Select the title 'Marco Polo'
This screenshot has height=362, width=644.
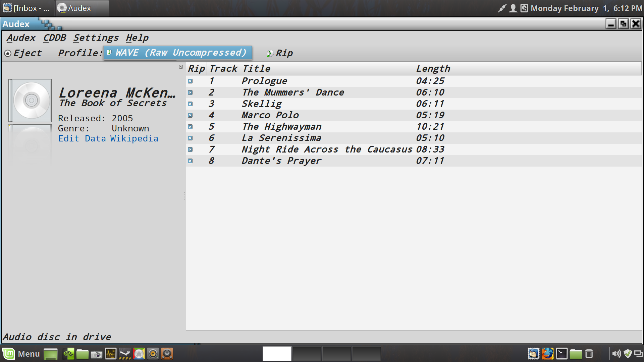click(x=270, y=115)
